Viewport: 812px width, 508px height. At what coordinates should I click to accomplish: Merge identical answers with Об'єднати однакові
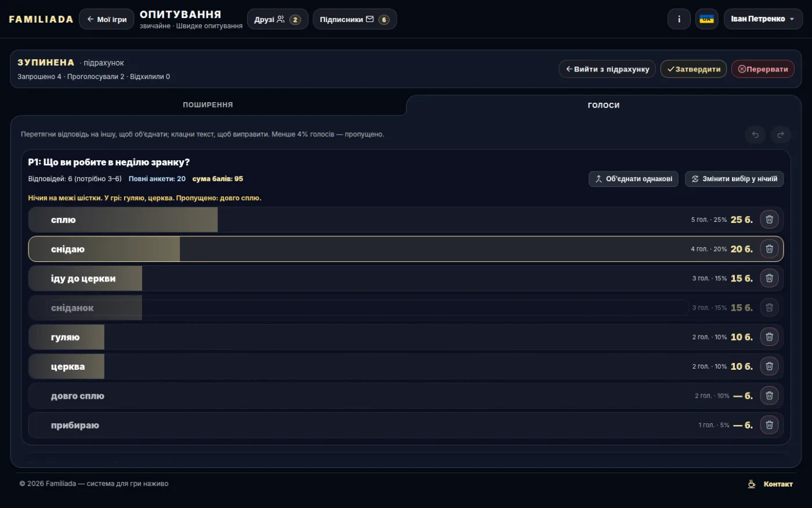[x=633, y=179]
